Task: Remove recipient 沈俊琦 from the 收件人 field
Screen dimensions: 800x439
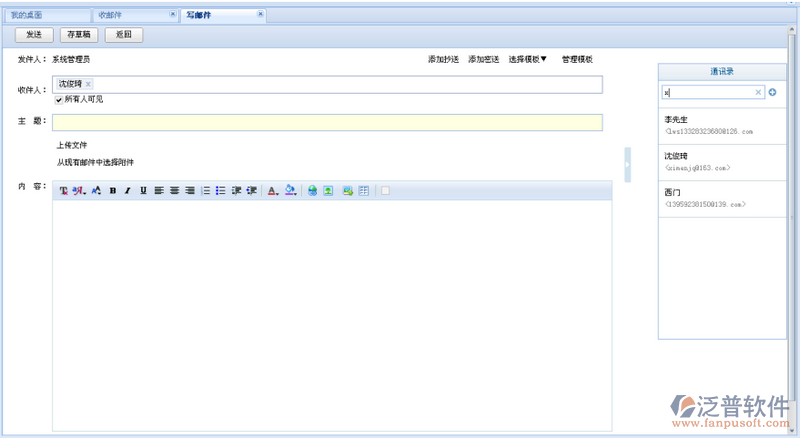Action: click(88, 84)
